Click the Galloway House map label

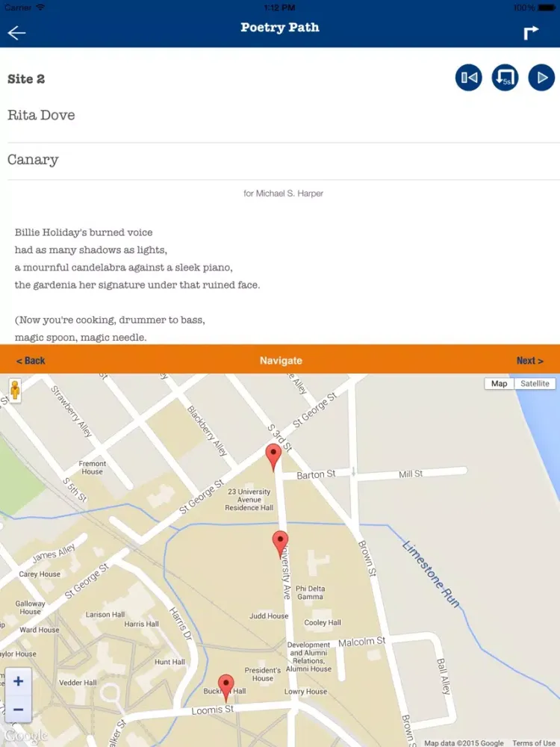coord(30,607)
